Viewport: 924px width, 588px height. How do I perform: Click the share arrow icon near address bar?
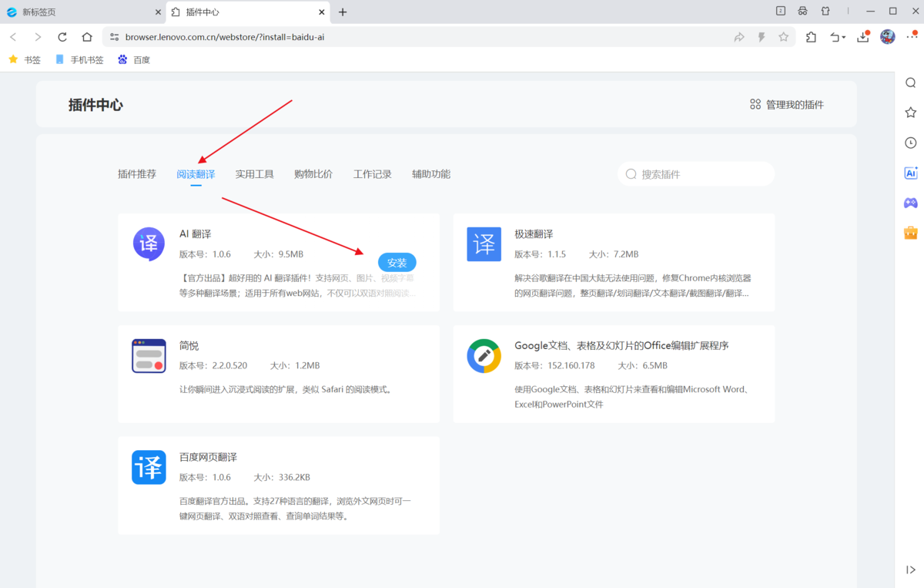738,36
